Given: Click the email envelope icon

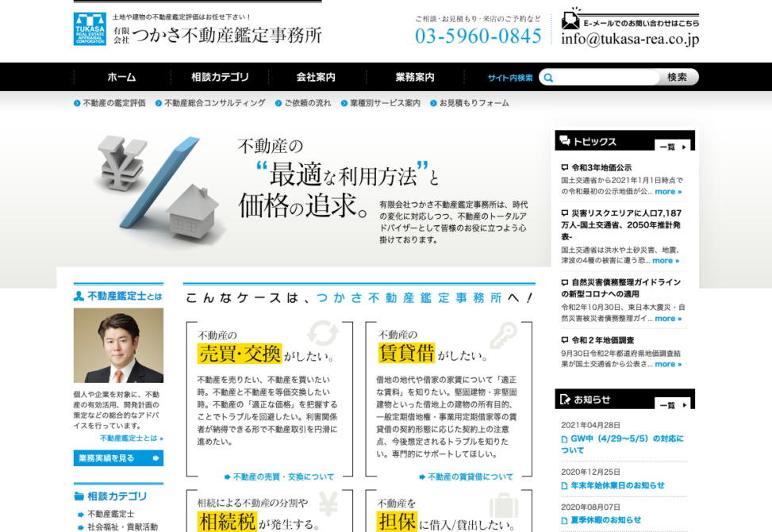Looking at the screenshot, I should pos(570,18).
